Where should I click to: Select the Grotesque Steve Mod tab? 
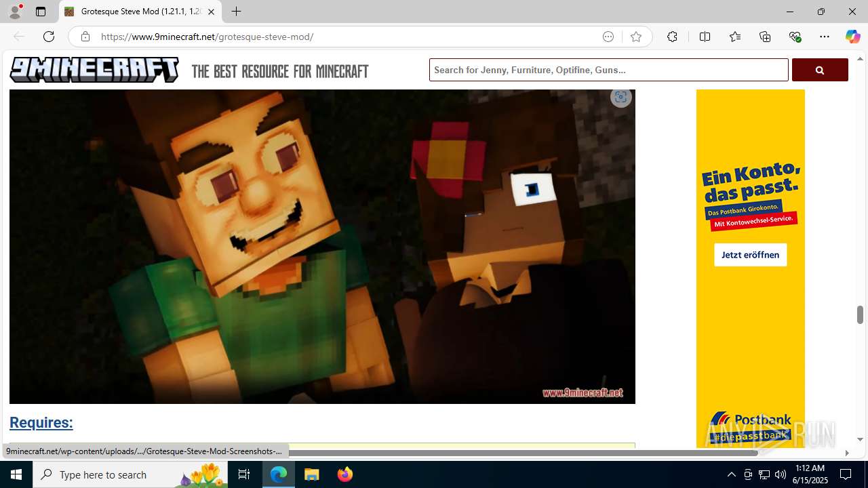tap(140, 12)
